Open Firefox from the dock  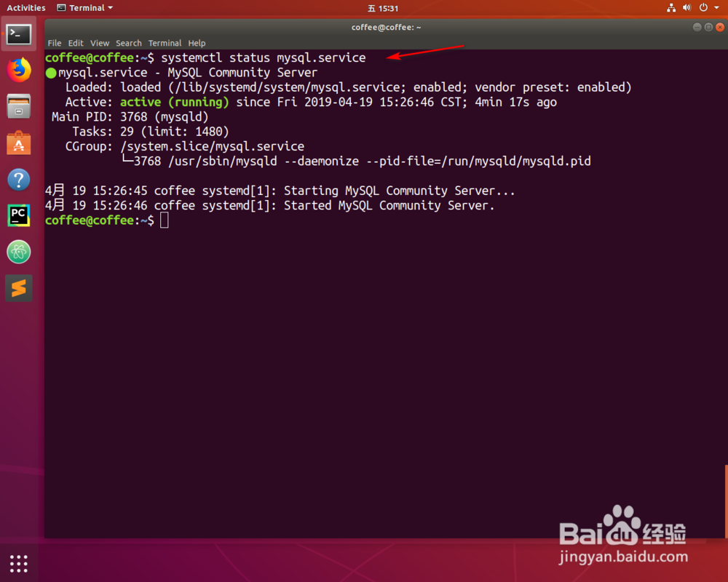coord(18,70)
